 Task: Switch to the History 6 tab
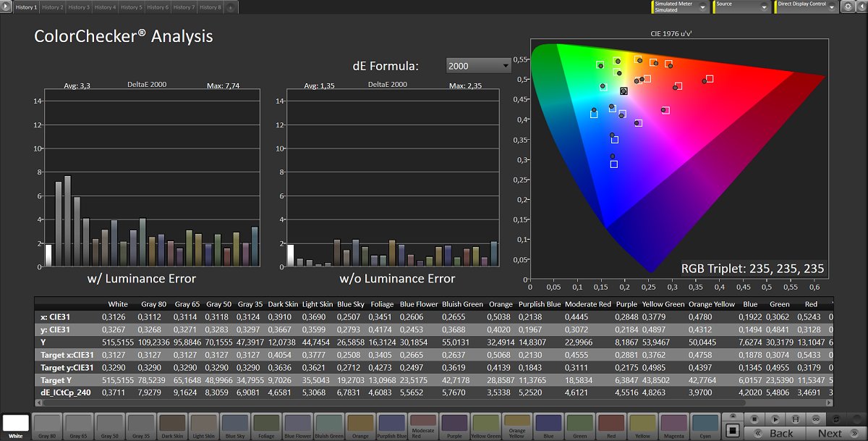(x=158, y=7)
